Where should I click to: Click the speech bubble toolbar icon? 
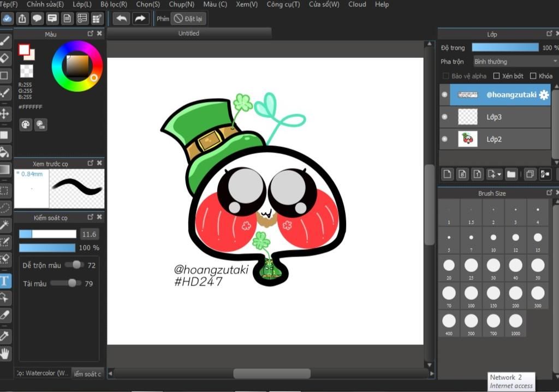click(37, 19)
